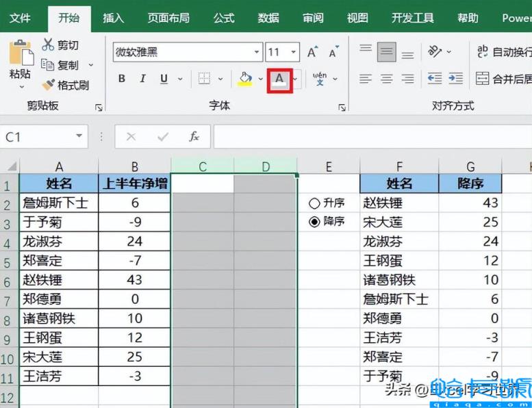Switch to 插入 tab
Image resolution: width=532 pixels, height=408 pixels.
point(114,18)
